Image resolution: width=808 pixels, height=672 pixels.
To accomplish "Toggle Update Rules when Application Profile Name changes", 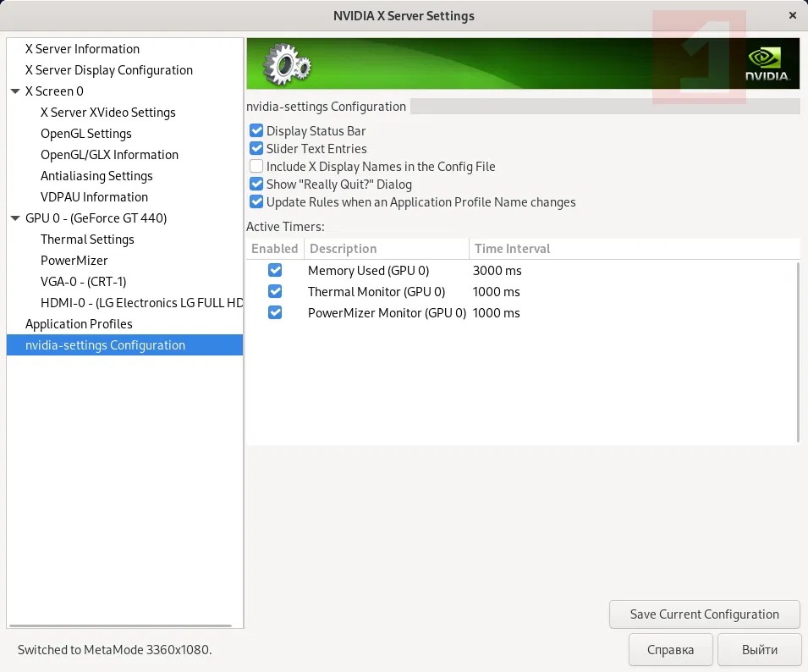I will click(256, 202).
